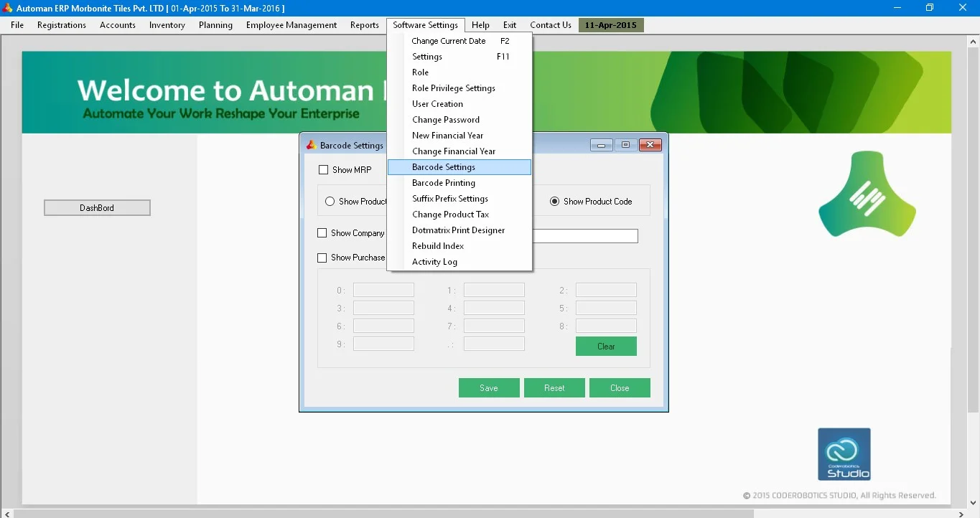Click the green Automan emblem logo
The height and width of the screenshot is (518, 980).
pyautogui.click(x=867, y=194)
